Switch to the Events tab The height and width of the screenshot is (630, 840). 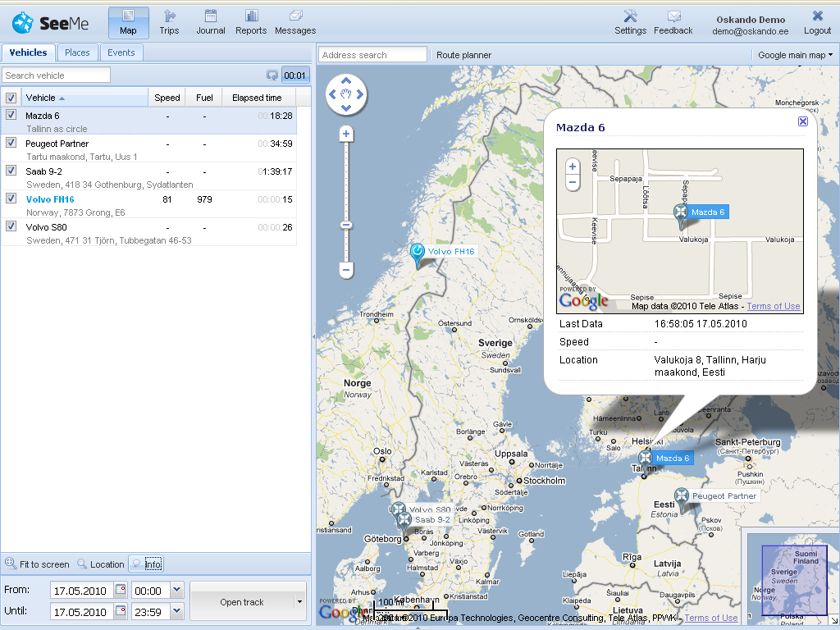(121, 52)
